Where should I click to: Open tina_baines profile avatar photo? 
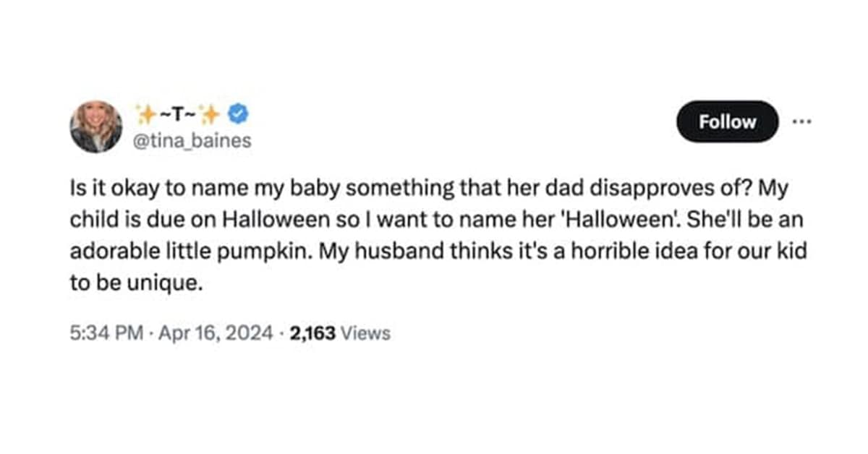click(x=95, y=127)
